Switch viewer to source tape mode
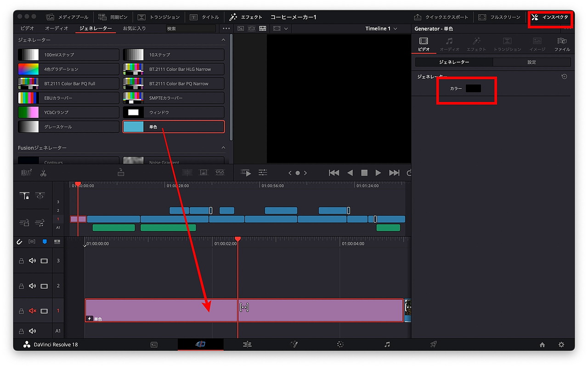Image resolution: width=588 pixels, height=367 pixels. point(251,29)
